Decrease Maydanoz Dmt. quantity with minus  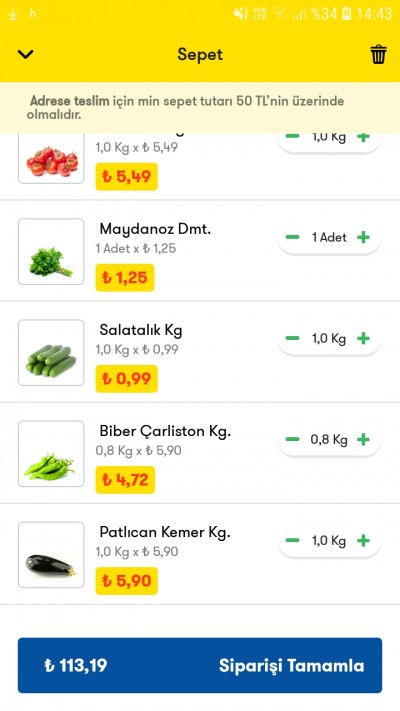click(293, 237)
